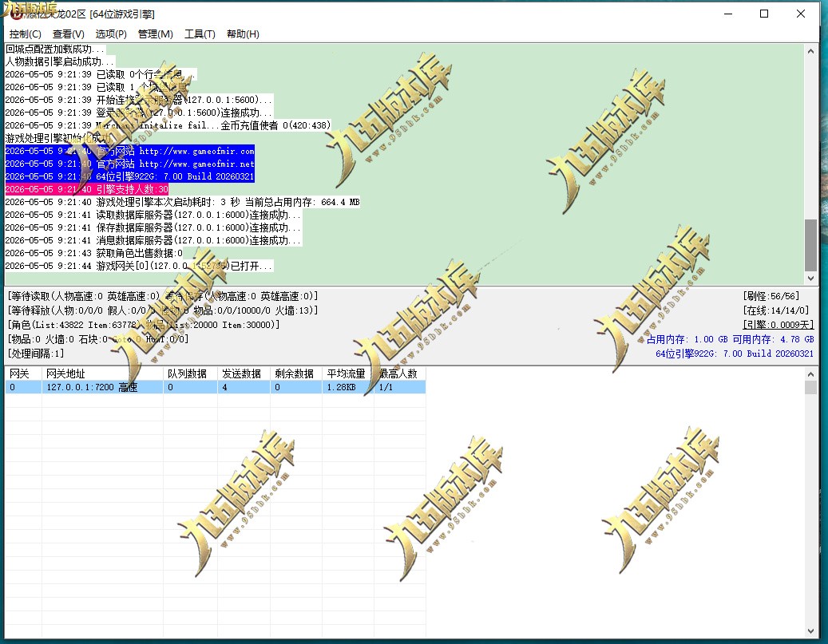Click the 发送数据 column header
Image resolution: width=828 pixels, height=644 pixels.
(244, 373)
